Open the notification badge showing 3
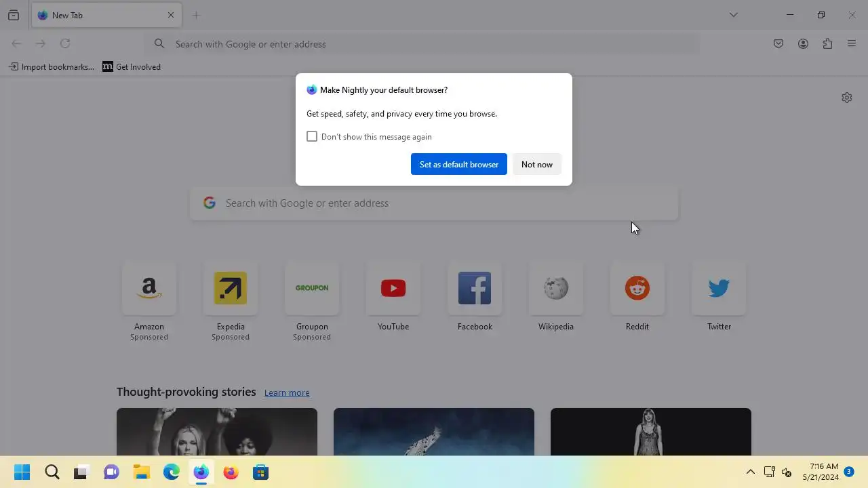 click(848, 471)
